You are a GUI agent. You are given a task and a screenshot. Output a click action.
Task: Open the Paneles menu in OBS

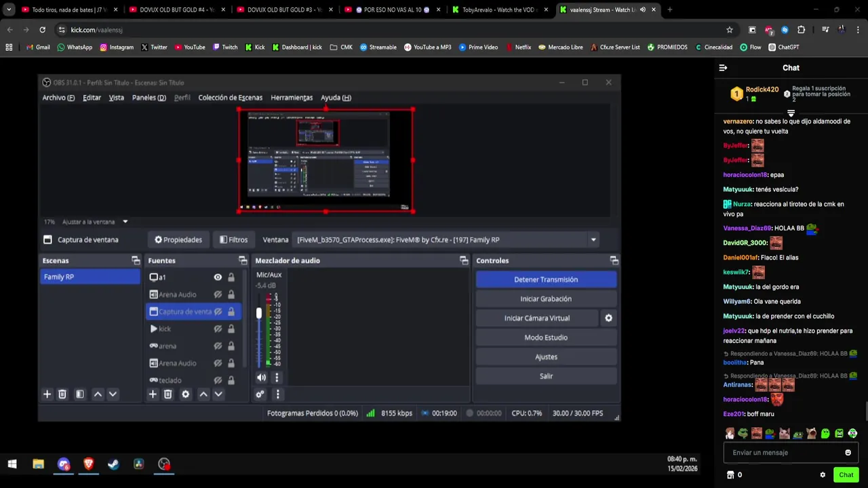(x=149, y=98)
